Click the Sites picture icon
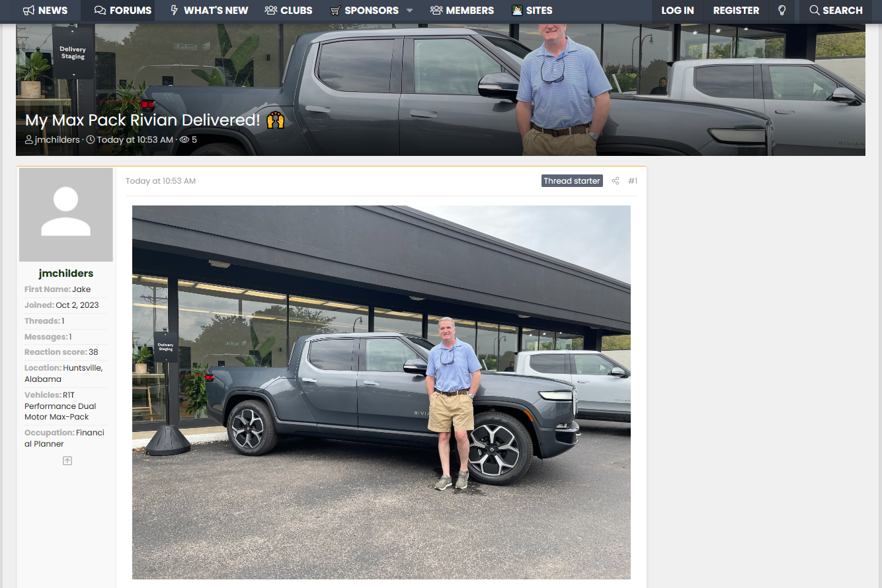 point(517,11)
